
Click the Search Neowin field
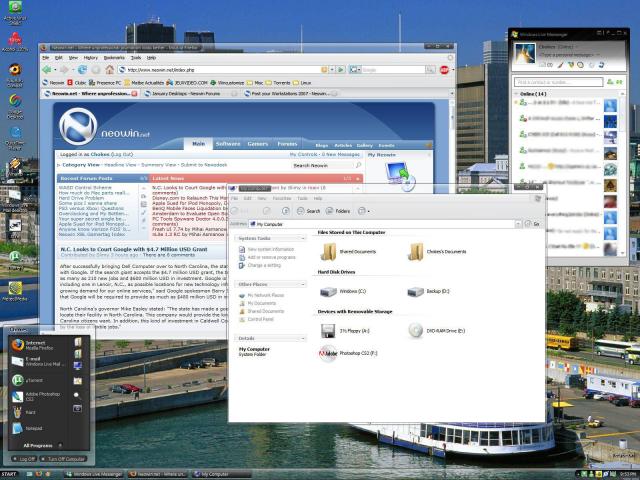pos(323,165)
